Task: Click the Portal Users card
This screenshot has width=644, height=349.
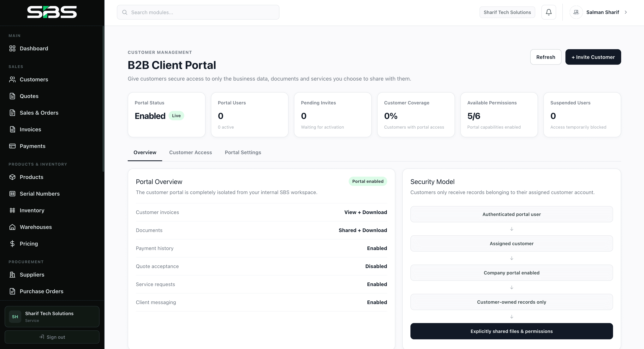Action: tap(249, 115)
